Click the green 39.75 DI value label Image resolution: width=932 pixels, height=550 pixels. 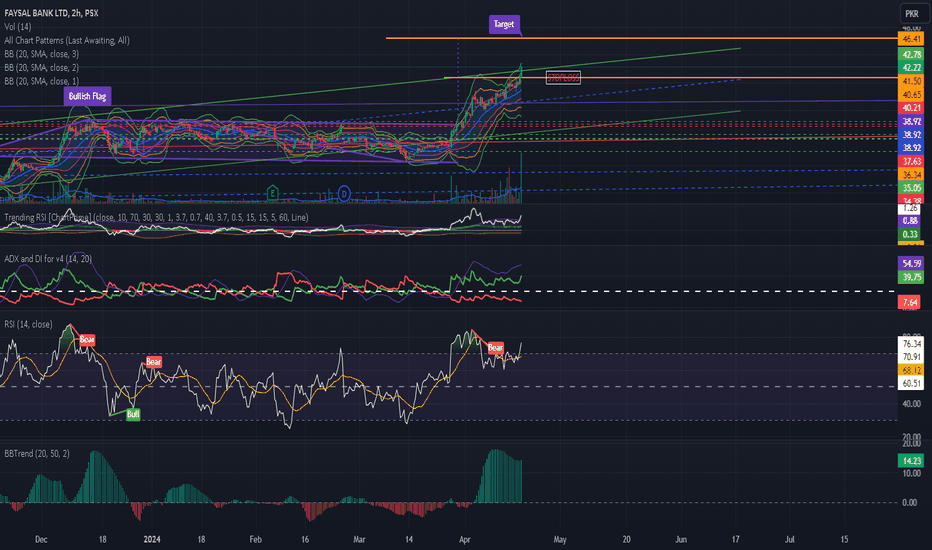click(x=911, y=277)
